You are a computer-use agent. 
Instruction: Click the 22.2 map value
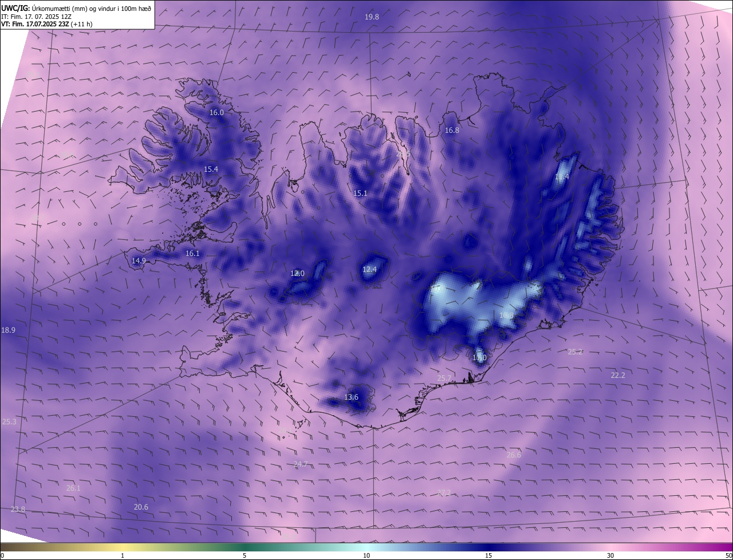click(618, 376)
